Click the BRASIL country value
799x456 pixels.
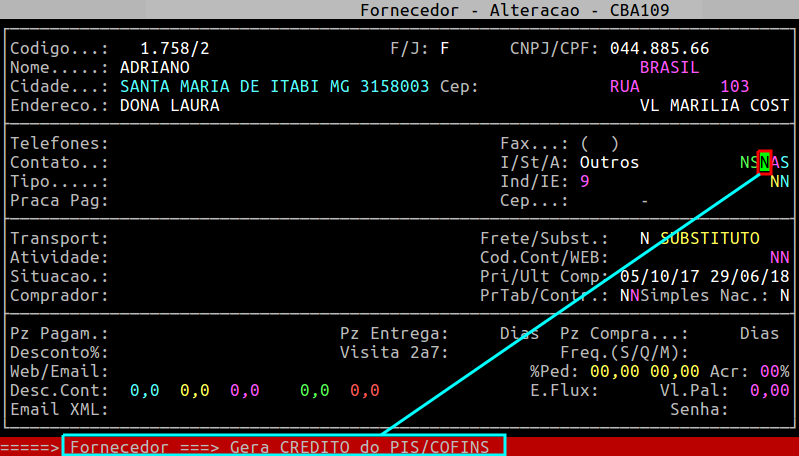click(x=669, y=67)
